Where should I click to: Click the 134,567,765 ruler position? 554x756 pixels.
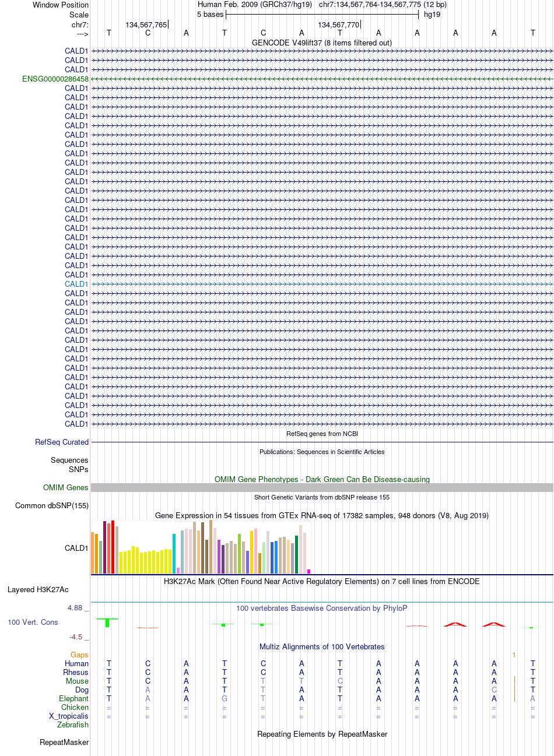[x=146, y=25]
